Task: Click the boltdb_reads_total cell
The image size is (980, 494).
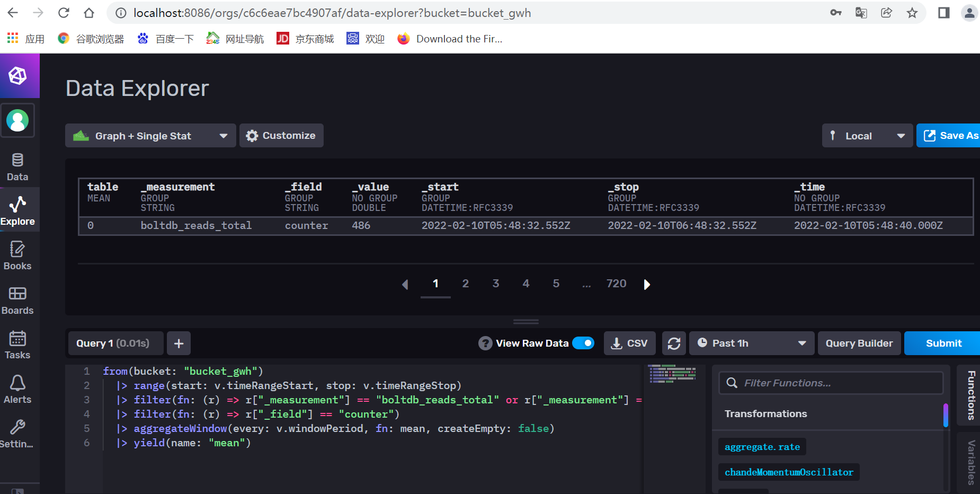Action: point(196,225)
